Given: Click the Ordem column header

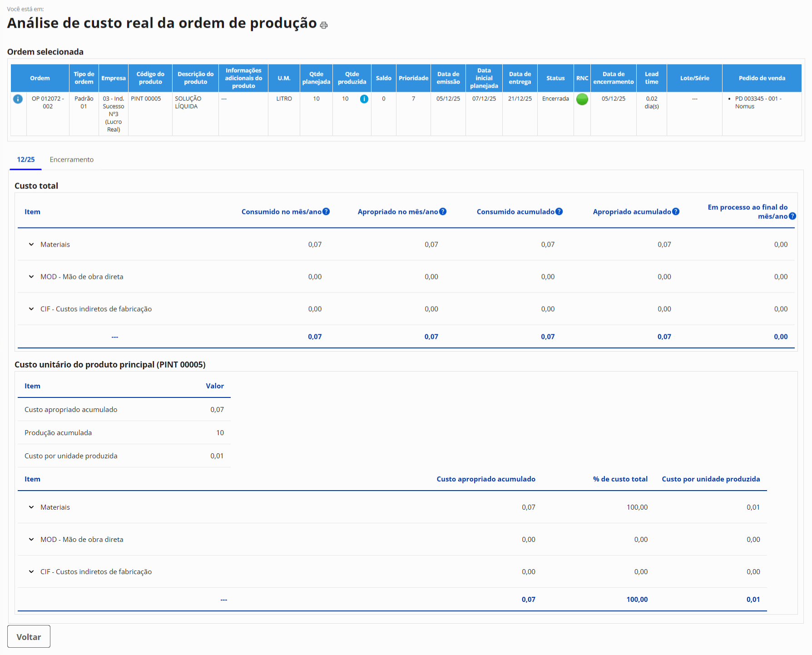Looking at the screenshot, I should click(40, 78).
